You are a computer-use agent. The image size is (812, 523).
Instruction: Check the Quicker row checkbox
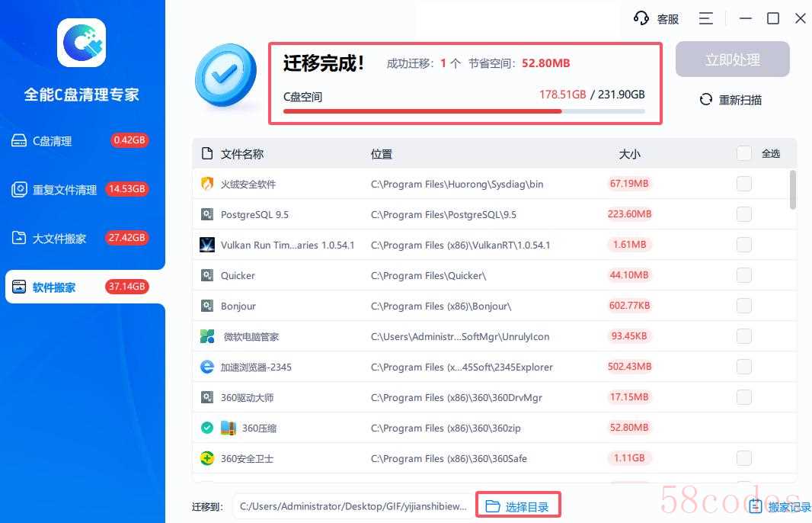(744, 275)
